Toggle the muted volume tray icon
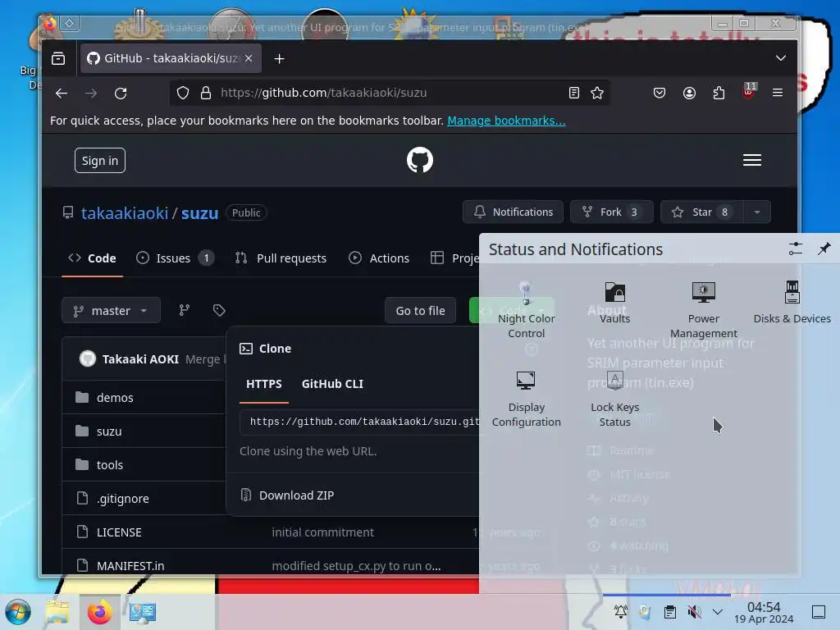The width and height of the screenshot is (840, 630). click(694, 612)
